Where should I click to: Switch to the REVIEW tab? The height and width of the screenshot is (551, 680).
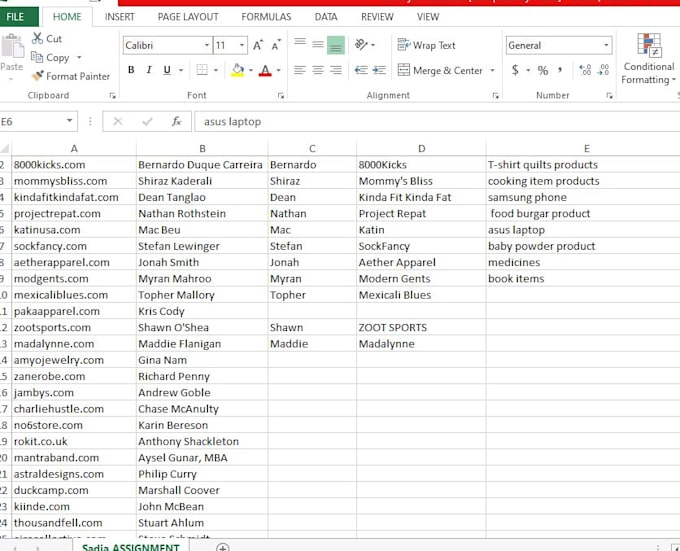(377, 17)
